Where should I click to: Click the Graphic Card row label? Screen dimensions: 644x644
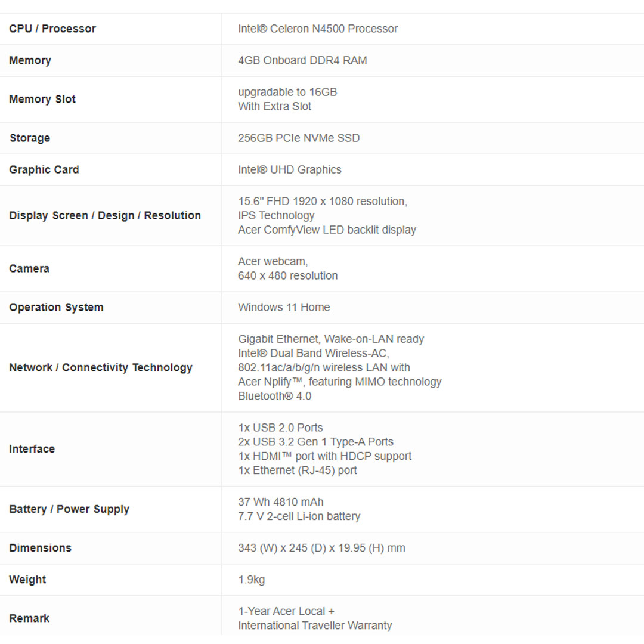[x=44, y=169]
